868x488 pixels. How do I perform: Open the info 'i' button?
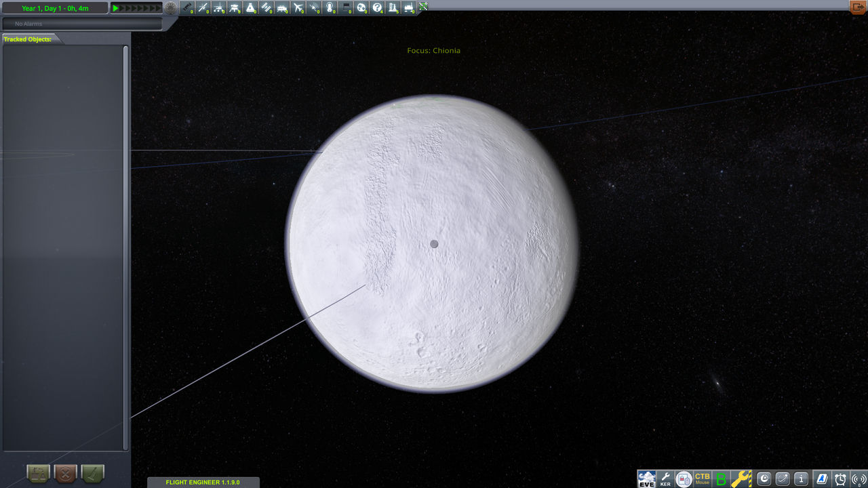pyautogui.click(x=801, y=479)
